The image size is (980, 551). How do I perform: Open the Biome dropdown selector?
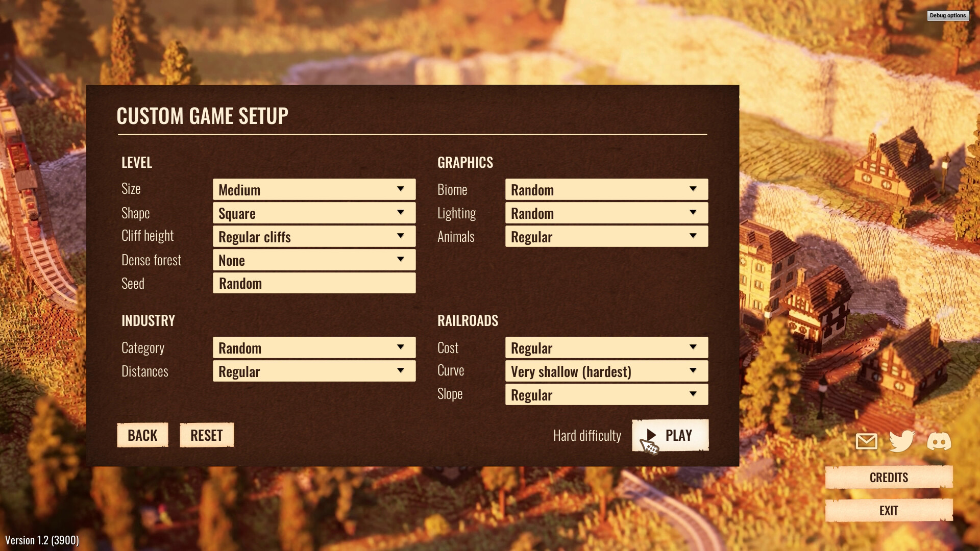pos(606,189)
